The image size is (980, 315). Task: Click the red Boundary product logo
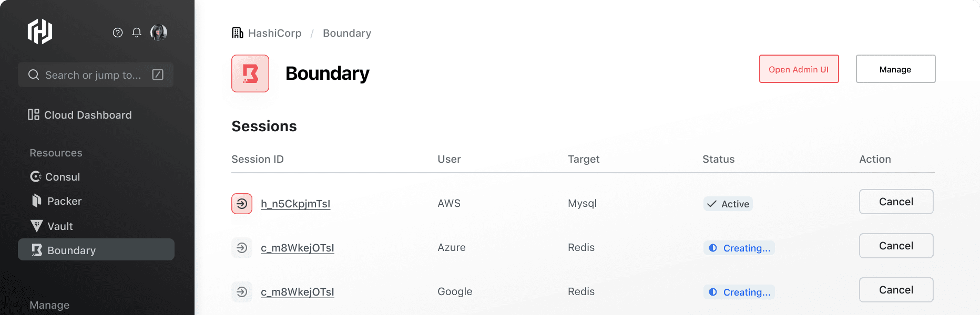click(x=250, y=73)
